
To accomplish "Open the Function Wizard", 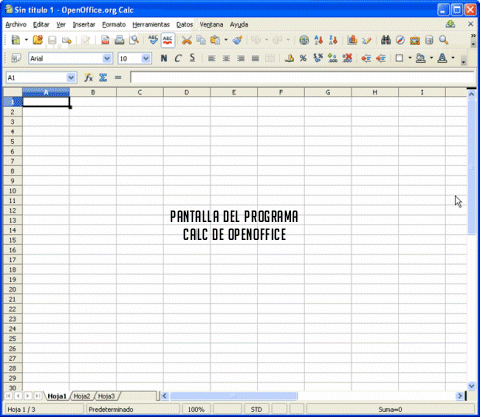I will coord(88,78).
